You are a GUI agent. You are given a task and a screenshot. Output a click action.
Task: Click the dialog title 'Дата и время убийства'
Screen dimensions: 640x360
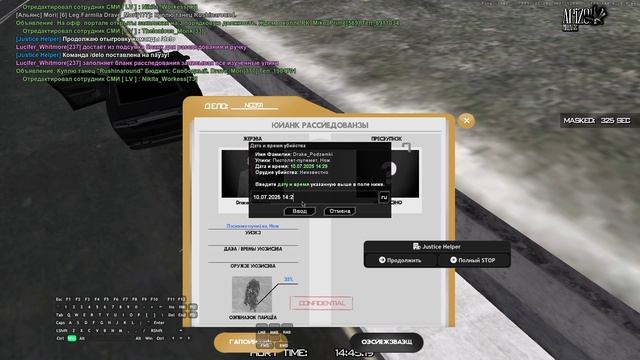point(278,146)
